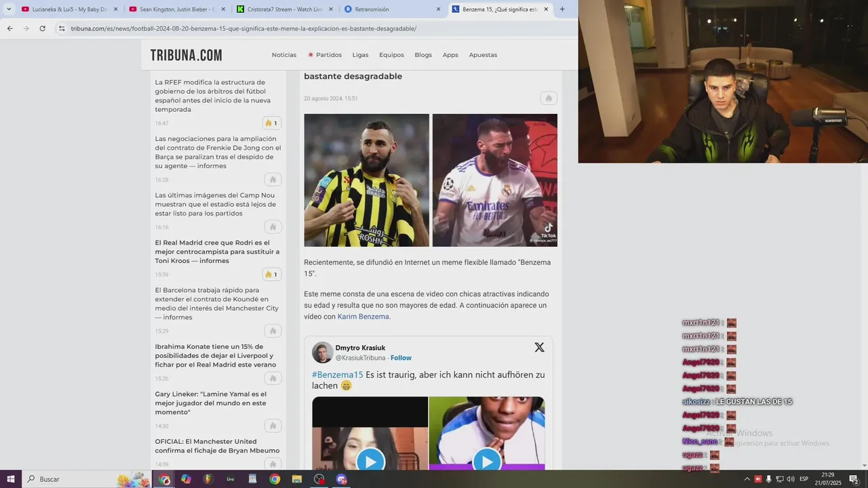Screen dimensions: 868x488
Task: Open FL Studio taskbar icon
Action: coord(208,479)
